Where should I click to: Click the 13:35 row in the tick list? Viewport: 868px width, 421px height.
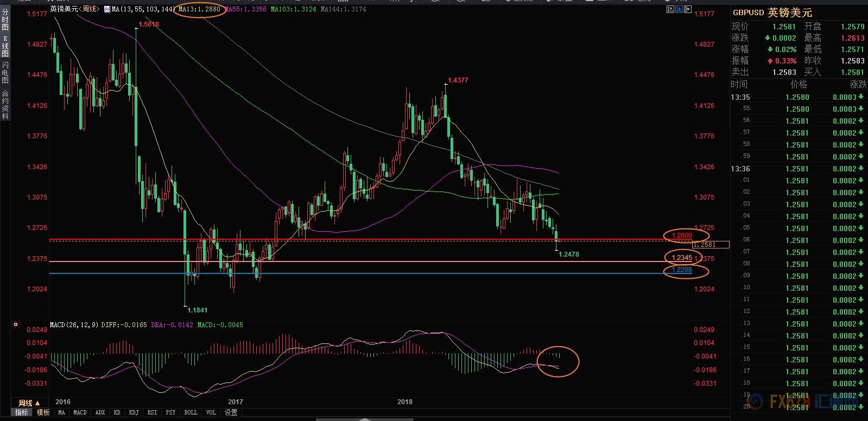(799, 97)
